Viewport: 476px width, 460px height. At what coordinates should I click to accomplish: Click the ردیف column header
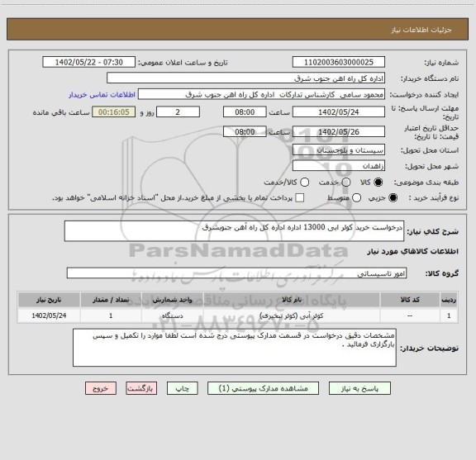[x=449, y=300]
